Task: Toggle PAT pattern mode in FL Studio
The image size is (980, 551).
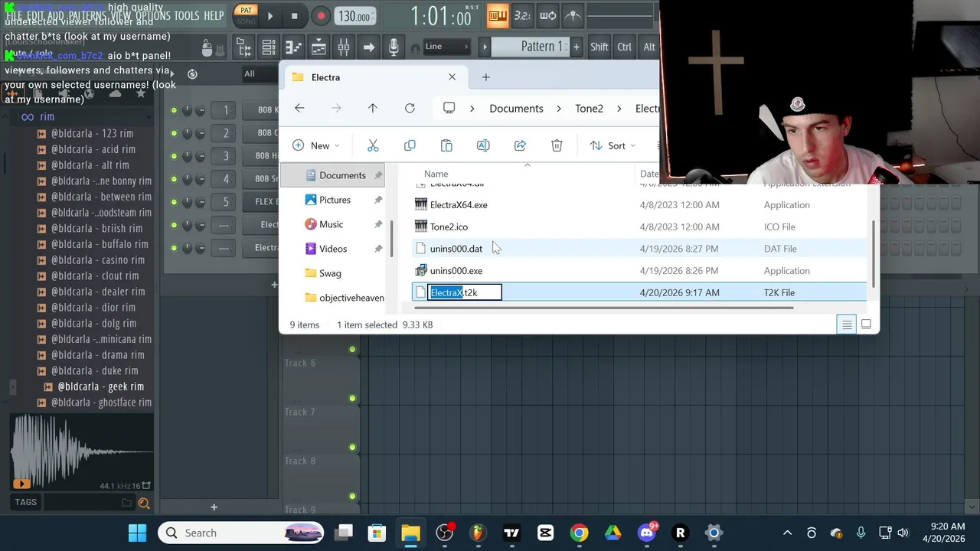Action: pyautogui.click(x=246, y=10)
